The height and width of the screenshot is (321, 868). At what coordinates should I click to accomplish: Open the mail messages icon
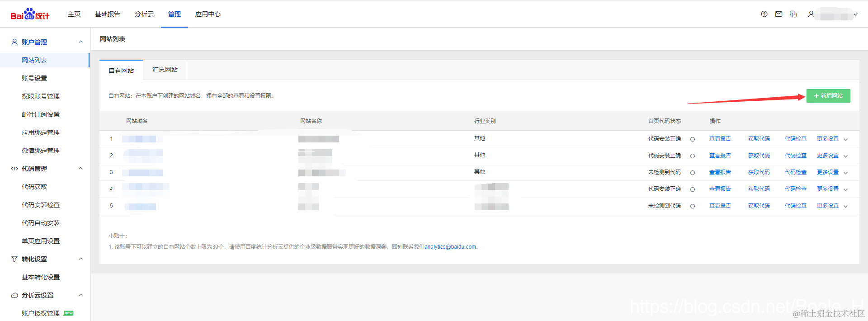(778, 14)
